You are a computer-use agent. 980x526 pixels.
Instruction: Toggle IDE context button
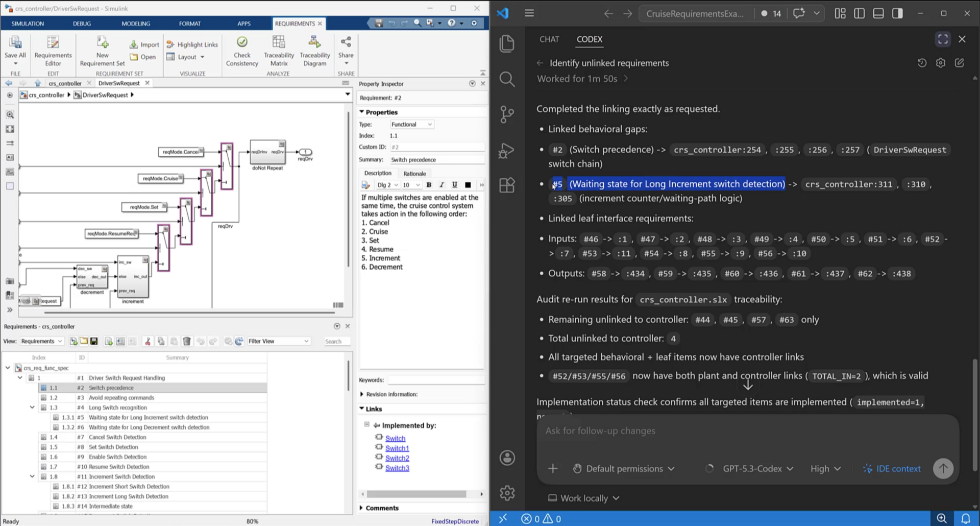click(892, 468)
